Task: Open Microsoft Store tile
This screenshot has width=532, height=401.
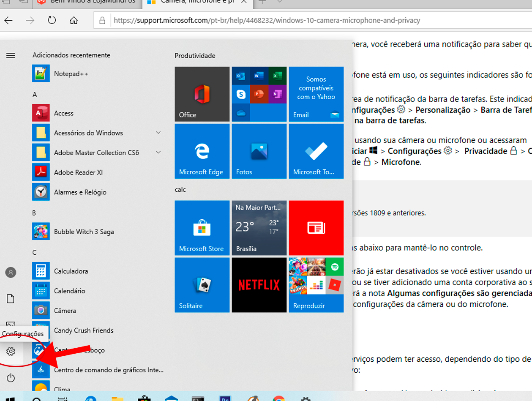Action: point(202,228)
